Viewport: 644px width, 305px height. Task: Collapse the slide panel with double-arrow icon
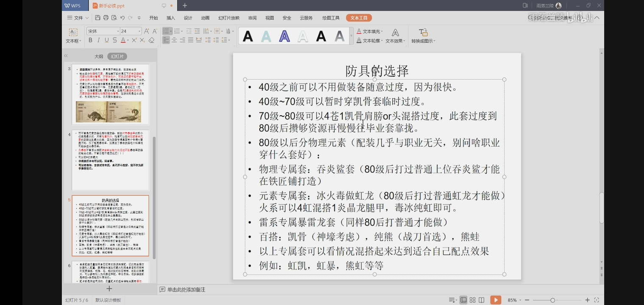pyautogui.click(x=66, y=56)
